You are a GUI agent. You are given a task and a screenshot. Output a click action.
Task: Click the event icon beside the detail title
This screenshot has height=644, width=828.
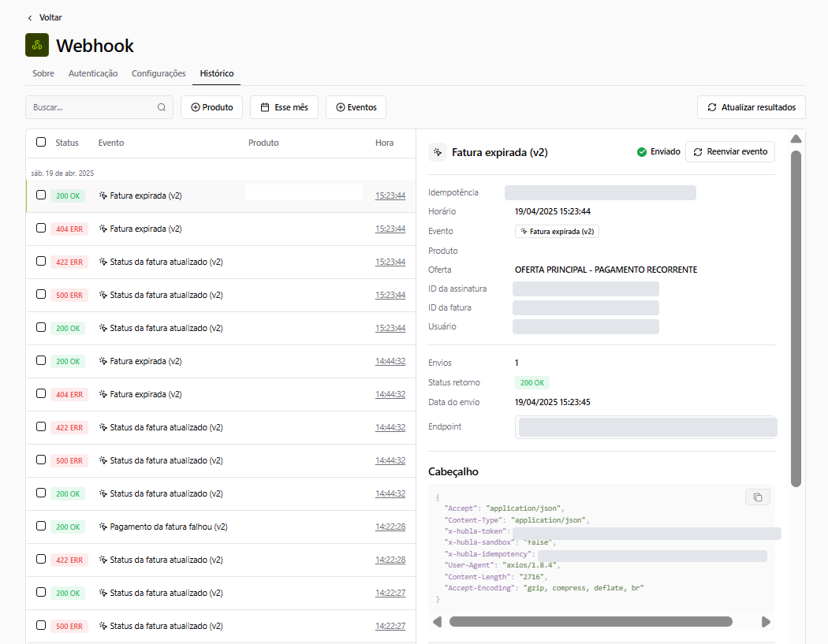(x=438, y=153)
